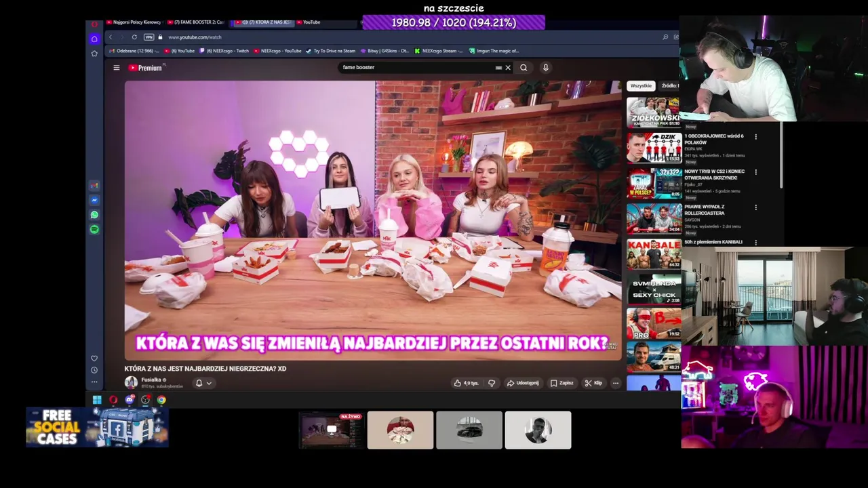The width and height of the screenshot is (868, 488).
Task: Dislike the video with thumbs-down
Action: tap(492, 383)
